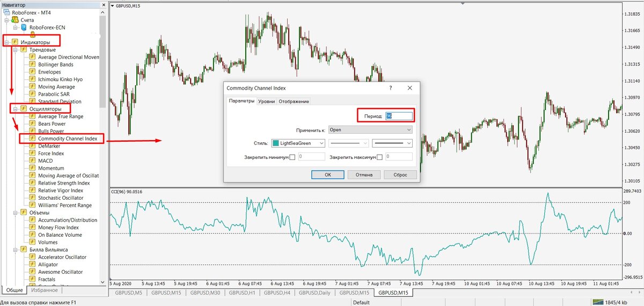The image size is (644, 306).
Task: Click the Ichimoku Kinko Hyo indicator icon
Action: pos(32,79)
